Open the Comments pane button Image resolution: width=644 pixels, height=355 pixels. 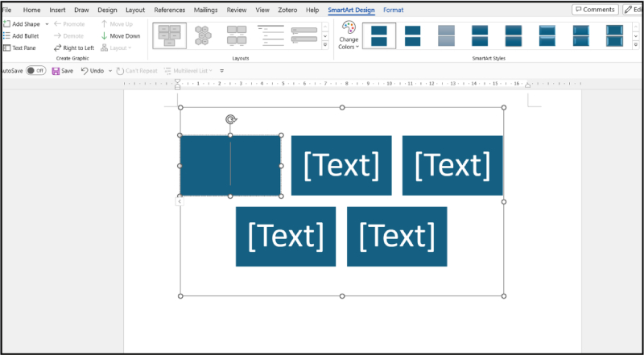tap(595, 10)
